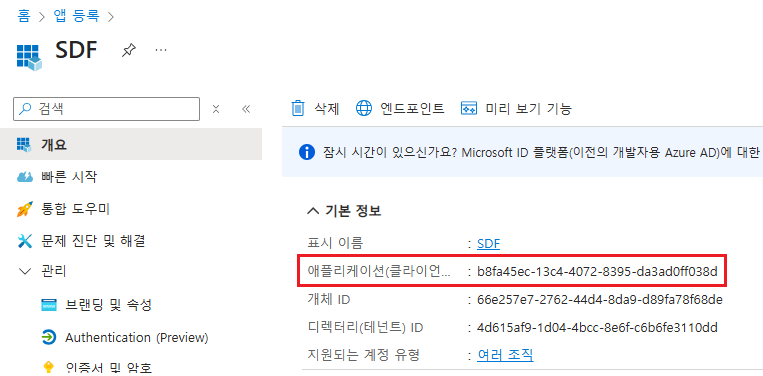Click the globe endpoints icon
763x376 pixels.
363,108
